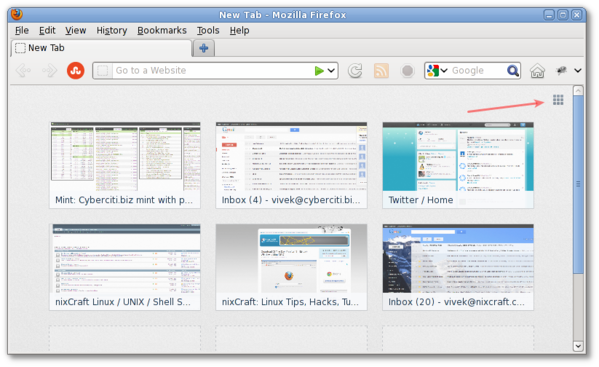
Task: Maximize the Firefox window
Action: (563, 15)
